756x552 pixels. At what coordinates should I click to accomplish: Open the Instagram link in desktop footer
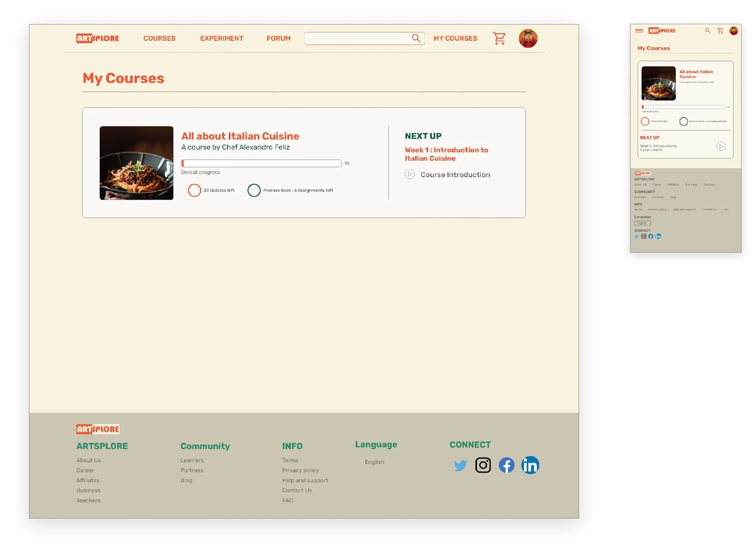483,465
